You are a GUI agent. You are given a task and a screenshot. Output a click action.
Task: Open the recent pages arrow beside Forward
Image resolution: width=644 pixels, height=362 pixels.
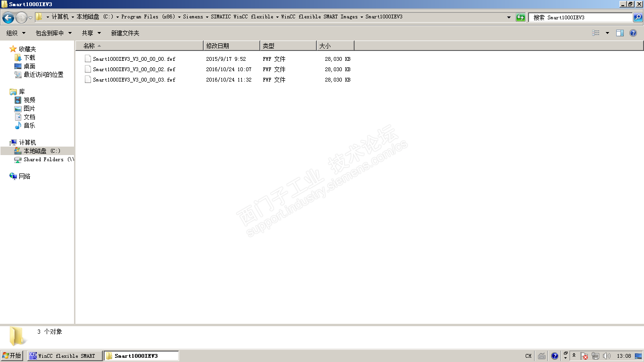(x=30, y=18)
